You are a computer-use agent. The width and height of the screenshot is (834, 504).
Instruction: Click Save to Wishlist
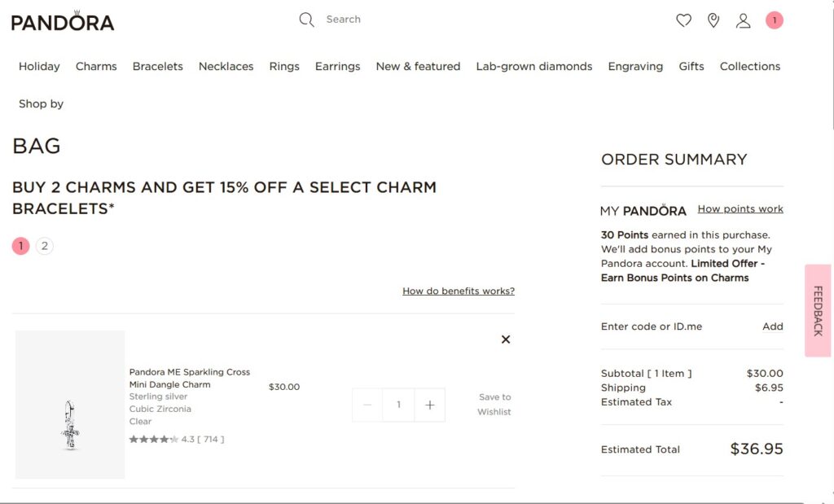coord(494,405)
